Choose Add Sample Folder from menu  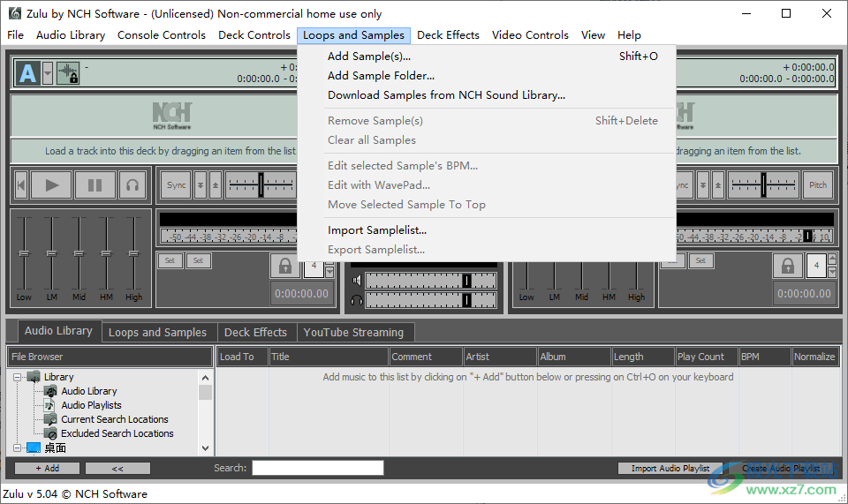tap(381, 76)
